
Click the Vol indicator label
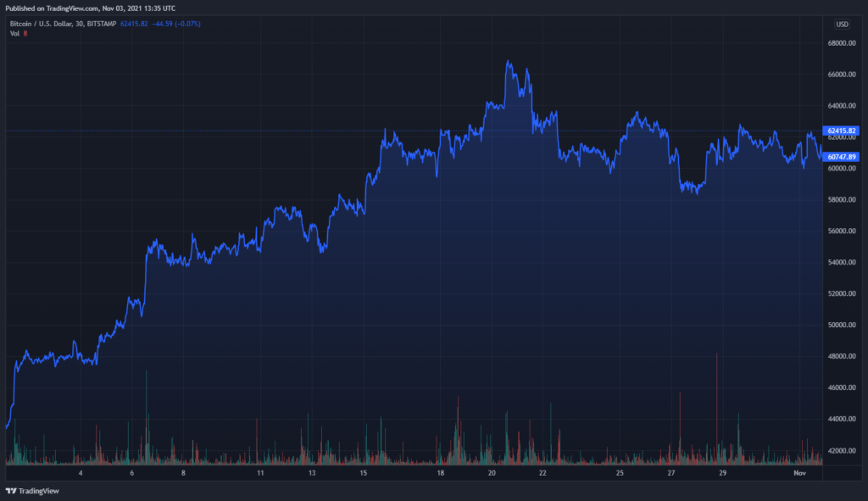[14, 33]
